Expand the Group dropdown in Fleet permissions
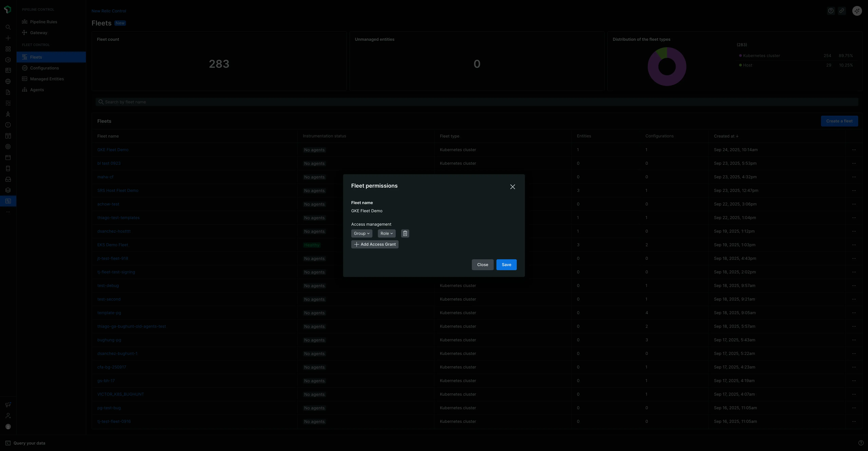Screen dimensions: 868x451 click(361, 233)
